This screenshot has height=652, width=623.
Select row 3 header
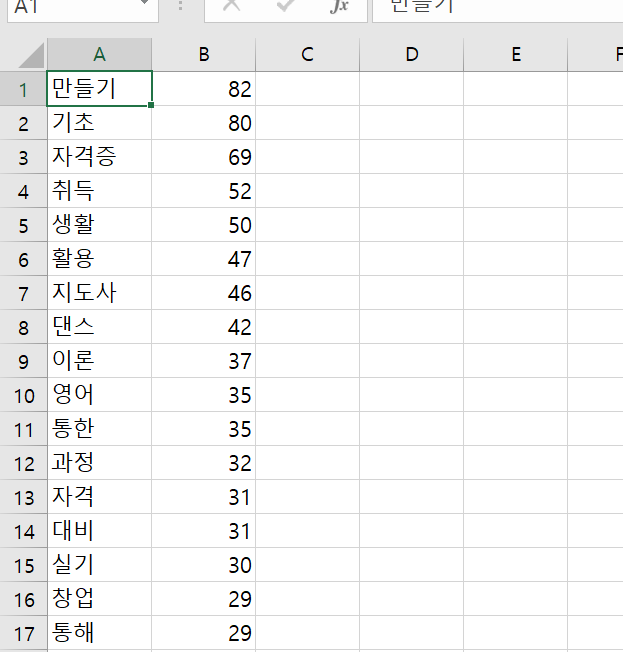[23, 157]
